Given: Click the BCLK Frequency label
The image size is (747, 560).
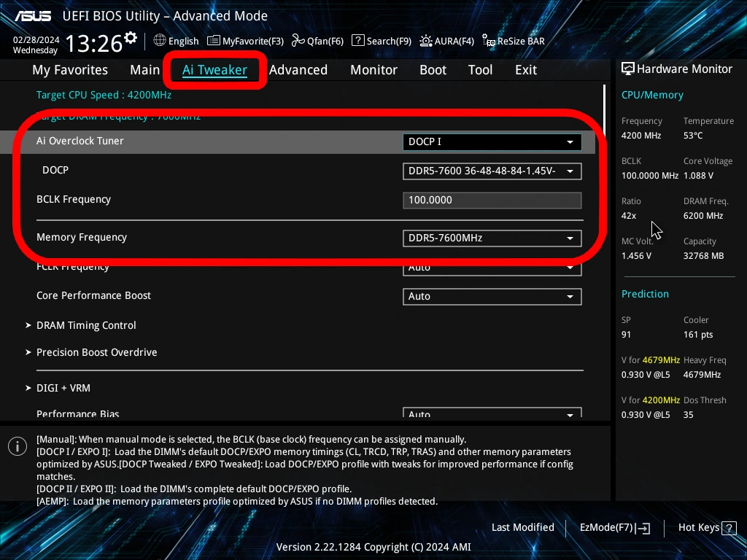Looking at the screenshot, I should (74, 199).
